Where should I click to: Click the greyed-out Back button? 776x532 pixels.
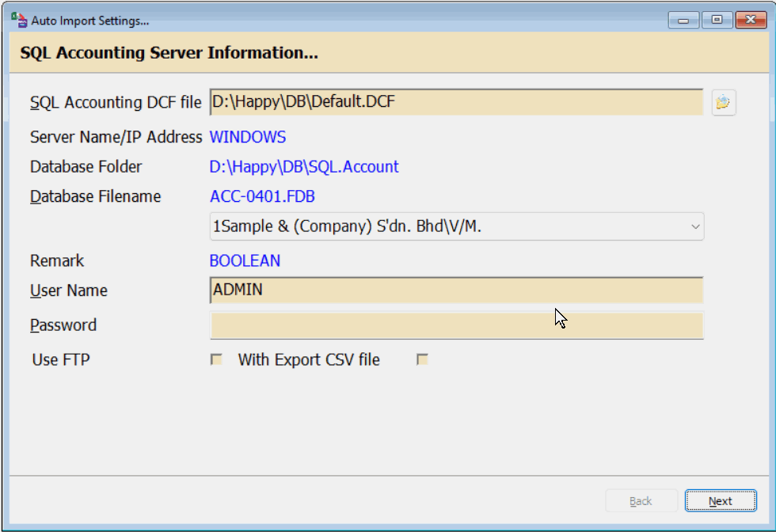[641, 501]
